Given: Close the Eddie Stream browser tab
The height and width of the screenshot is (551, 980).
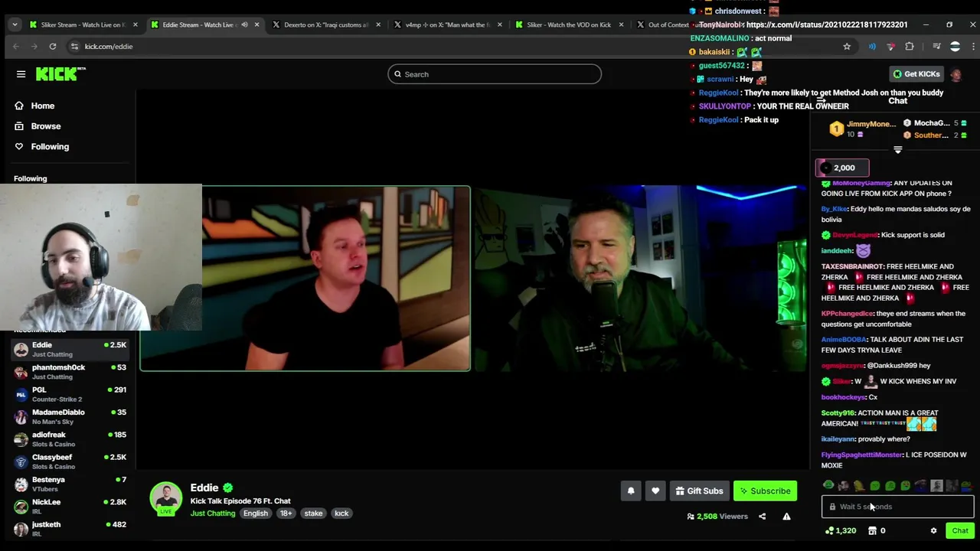Looking at the screenshot, I should (x=256, y=24).
